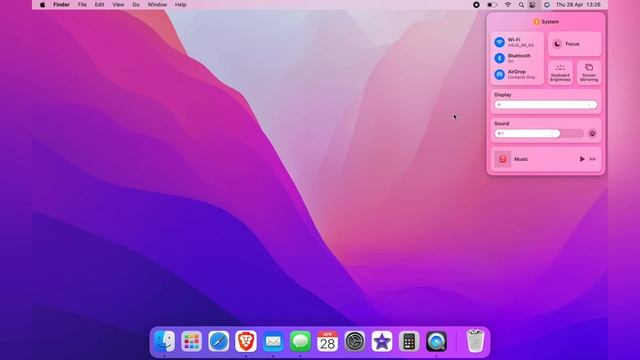
Task: Open Finder from the Dock
Action: [164, 341]
